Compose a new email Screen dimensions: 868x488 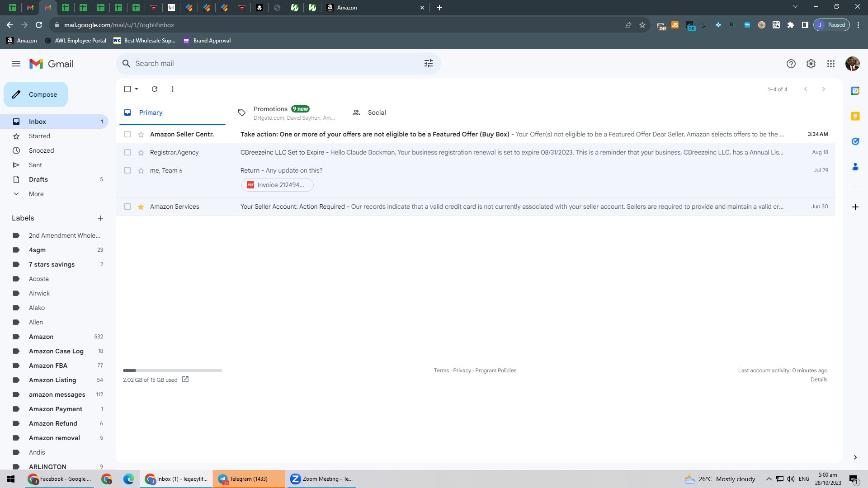36,94
